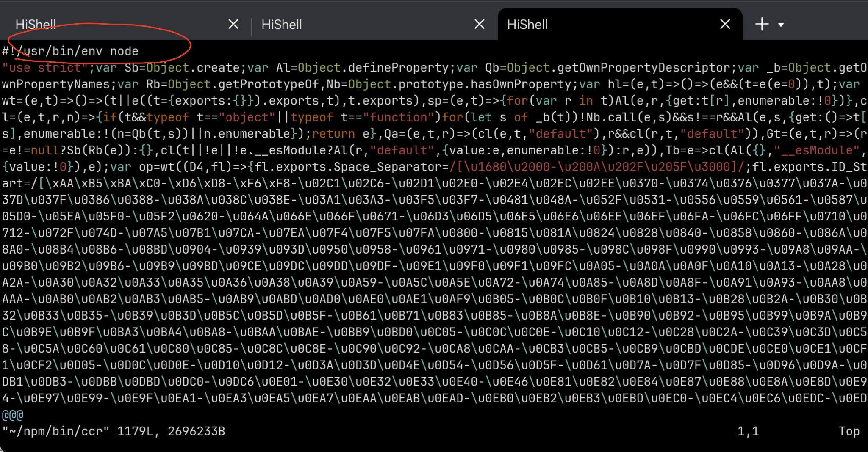
Task: Close the second HiShell tab
Action: point(479,24)
